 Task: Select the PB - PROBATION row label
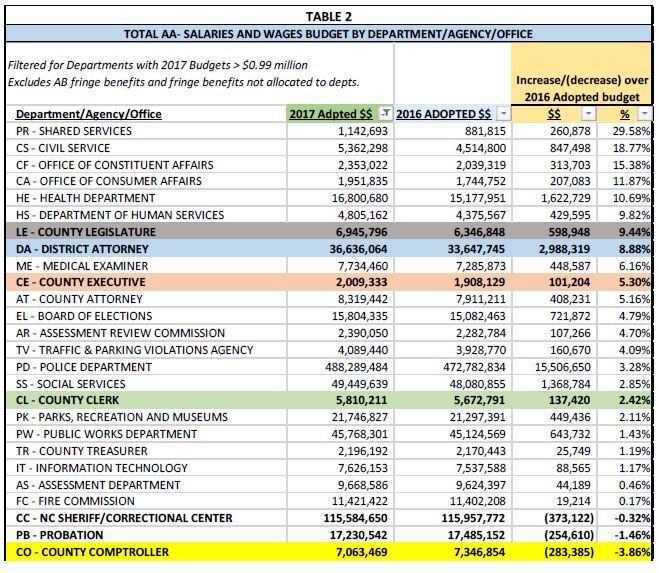[x=59, y=535]
